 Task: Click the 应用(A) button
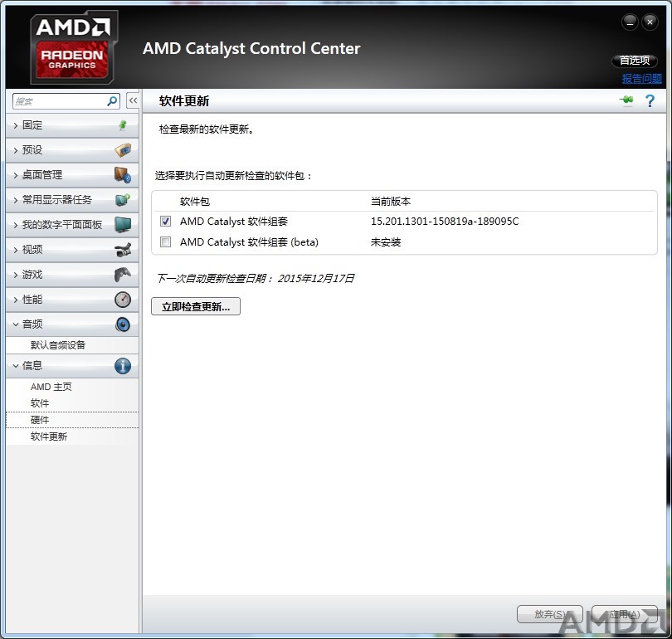pos(625,615)
